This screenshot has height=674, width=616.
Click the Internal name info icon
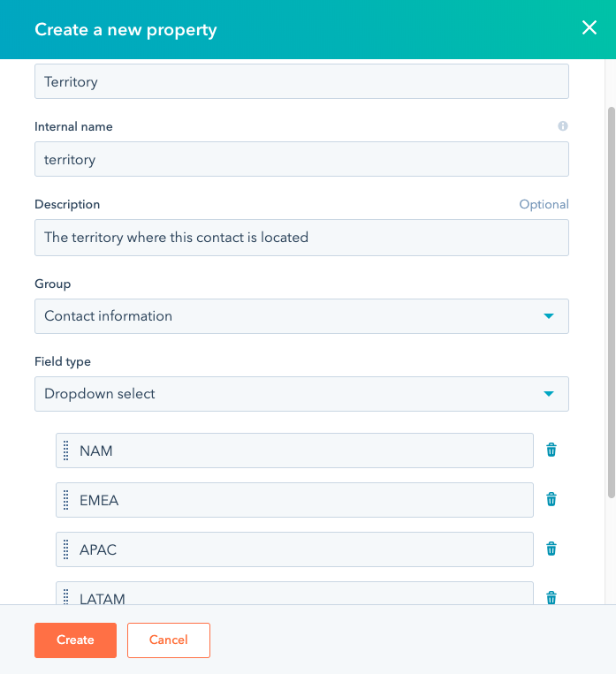(562, 126)
